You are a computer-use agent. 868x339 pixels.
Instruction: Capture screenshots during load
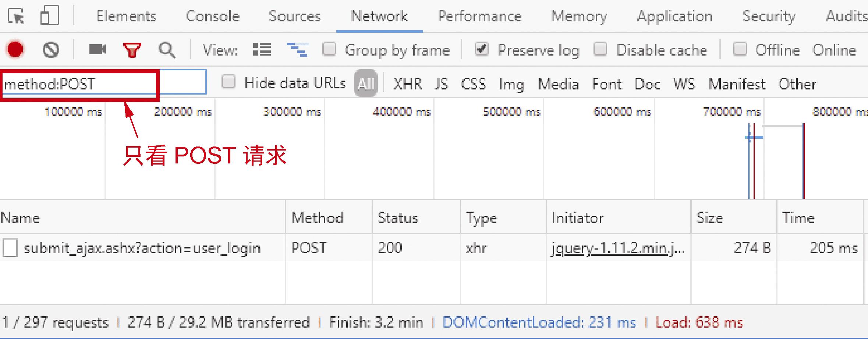point(97,49)
